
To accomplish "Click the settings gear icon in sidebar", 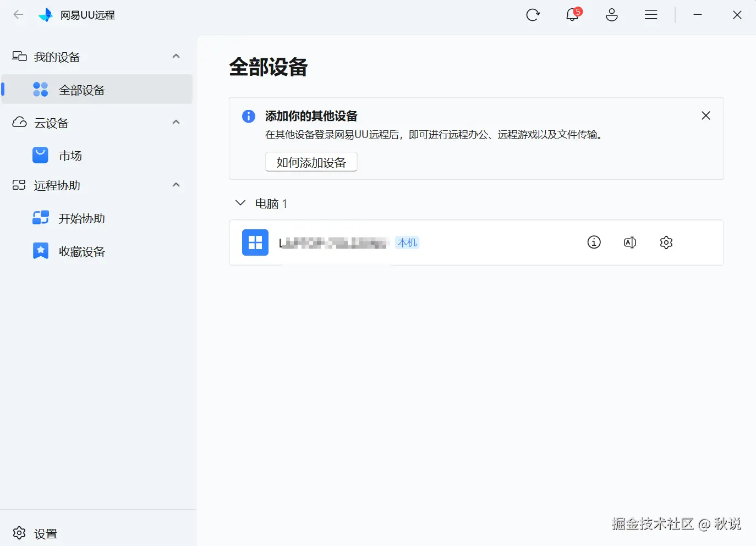I will click(19, 533).
